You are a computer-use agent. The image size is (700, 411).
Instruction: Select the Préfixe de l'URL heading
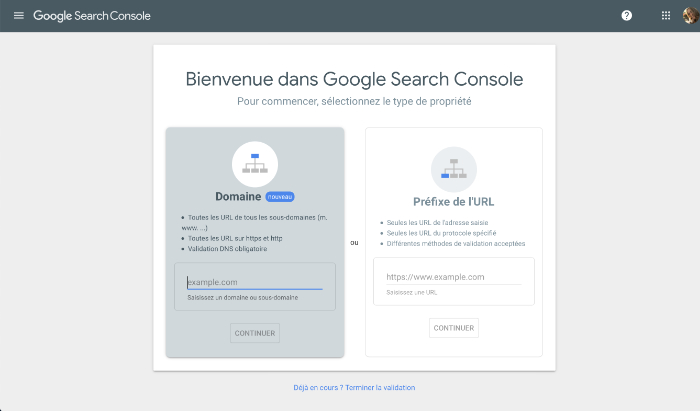click(x=453, y=201)
